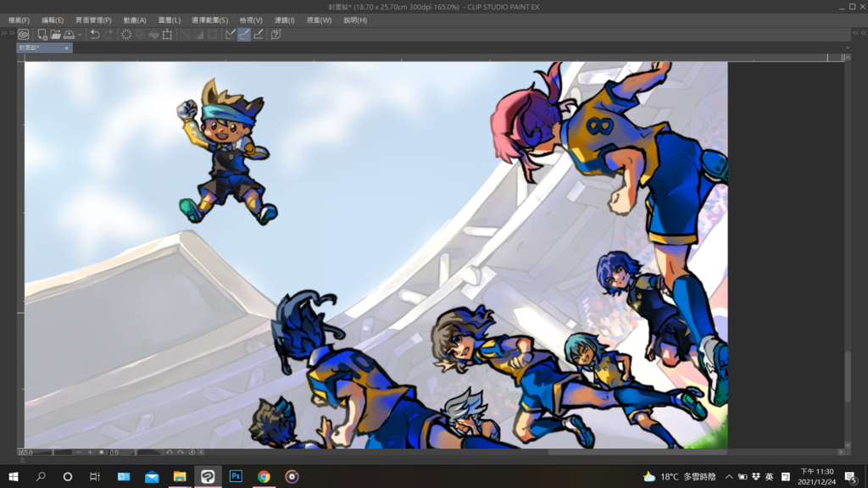Reset canvas rotation button

(x=192, y=452)
